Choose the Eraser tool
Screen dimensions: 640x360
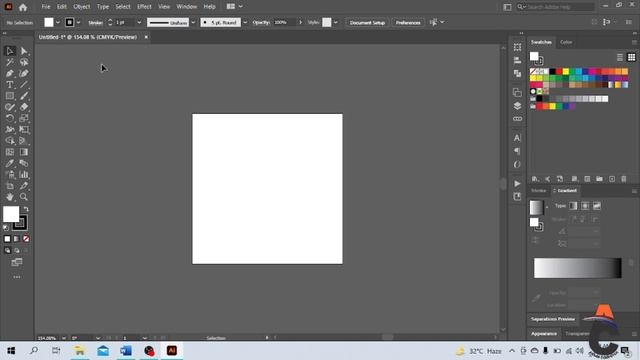pos(24,107)
